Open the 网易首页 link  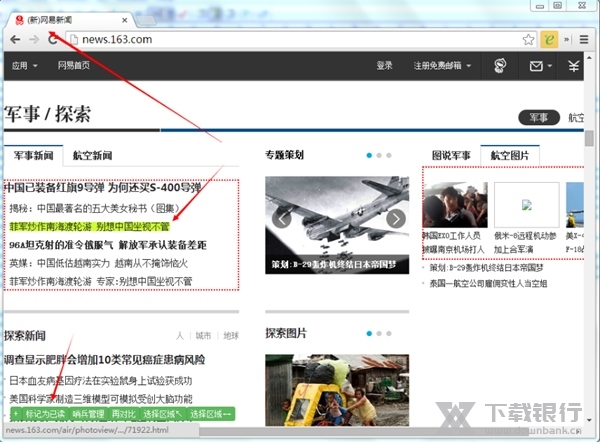coord(74,65)
